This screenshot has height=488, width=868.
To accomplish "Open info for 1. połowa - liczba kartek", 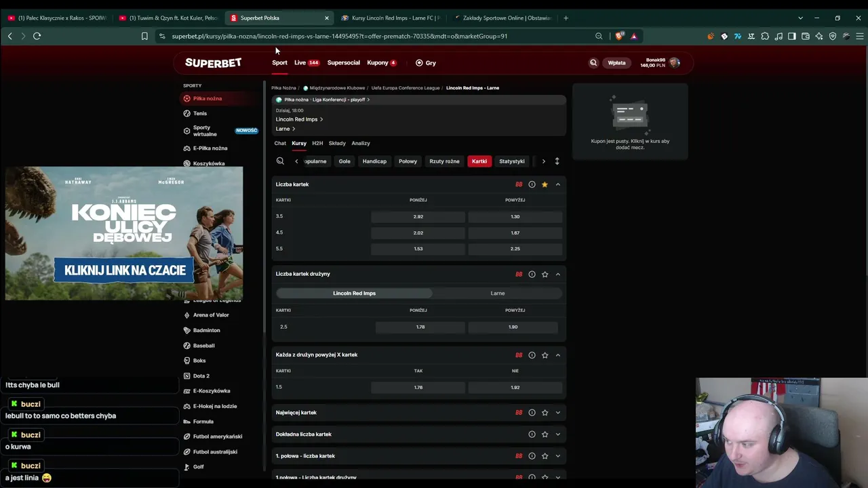I will 532,456.
